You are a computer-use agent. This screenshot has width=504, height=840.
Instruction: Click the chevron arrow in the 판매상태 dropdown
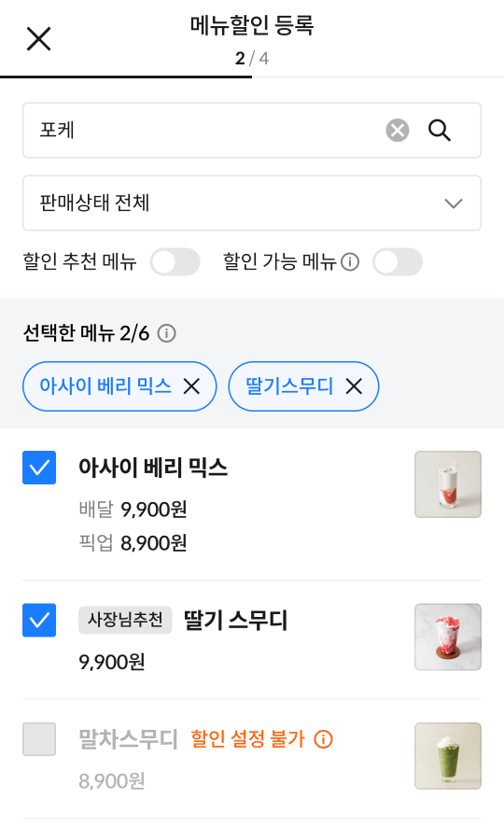(454, 203)
